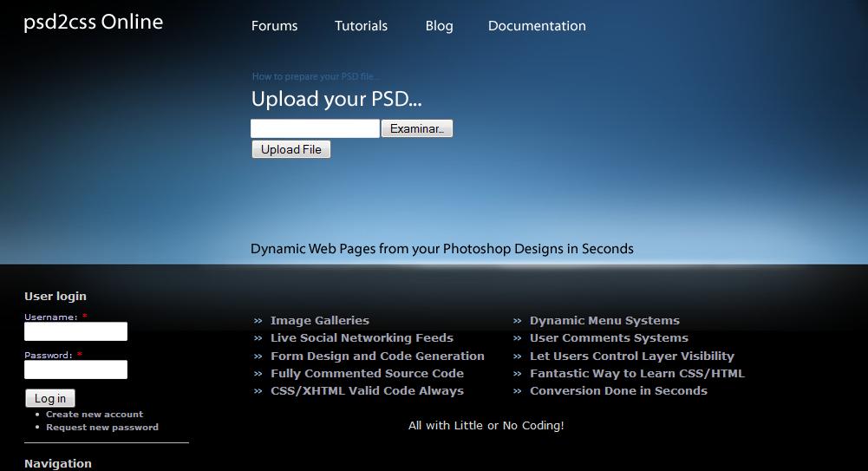Focus the Username input field
This screenshot has width=868, height=471.
point(75,331)
